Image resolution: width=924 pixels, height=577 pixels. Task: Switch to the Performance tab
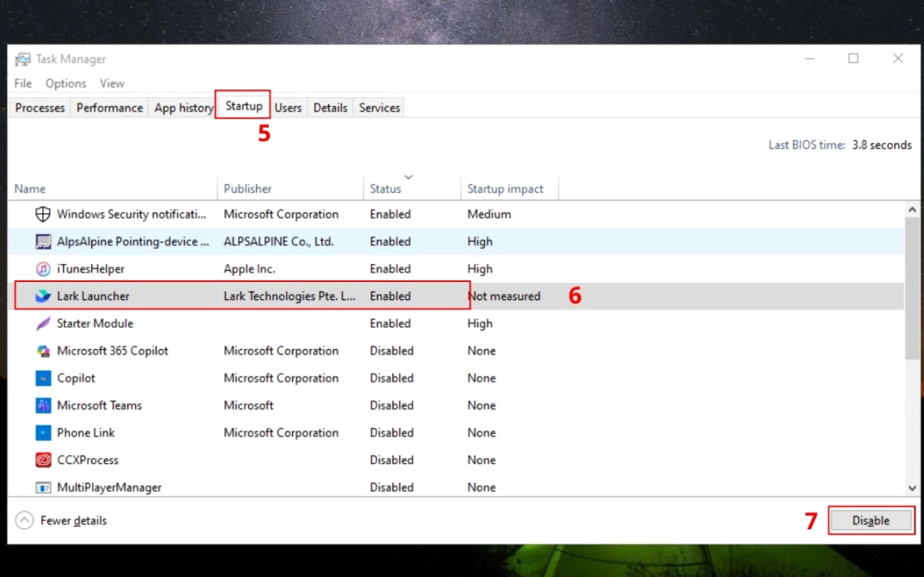(x=109, y=107)
